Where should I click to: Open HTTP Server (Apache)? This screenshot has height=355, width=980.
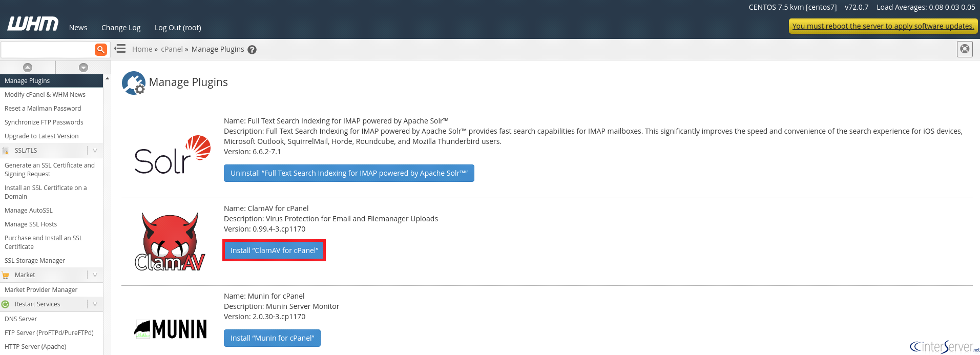click(x=35, y=347)
